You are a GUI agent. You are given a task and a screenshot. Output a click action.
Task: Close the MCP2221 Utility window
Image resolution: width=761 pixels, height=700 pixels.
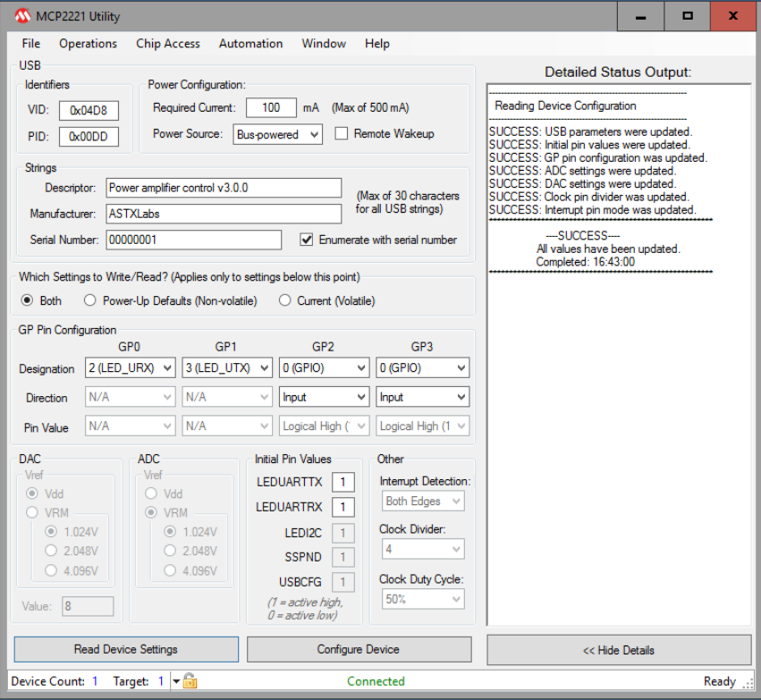[733, 16]
